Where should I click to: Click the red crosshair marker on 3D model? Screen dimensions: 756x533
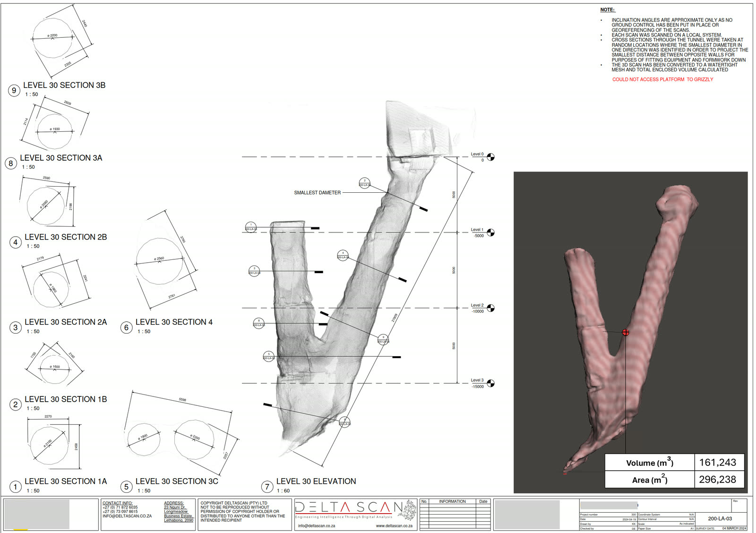tap(626, 333)
